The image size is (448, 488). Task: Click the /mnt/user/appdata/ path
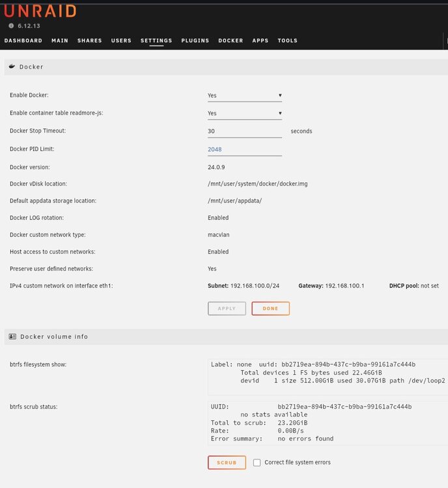click(234, 201)
